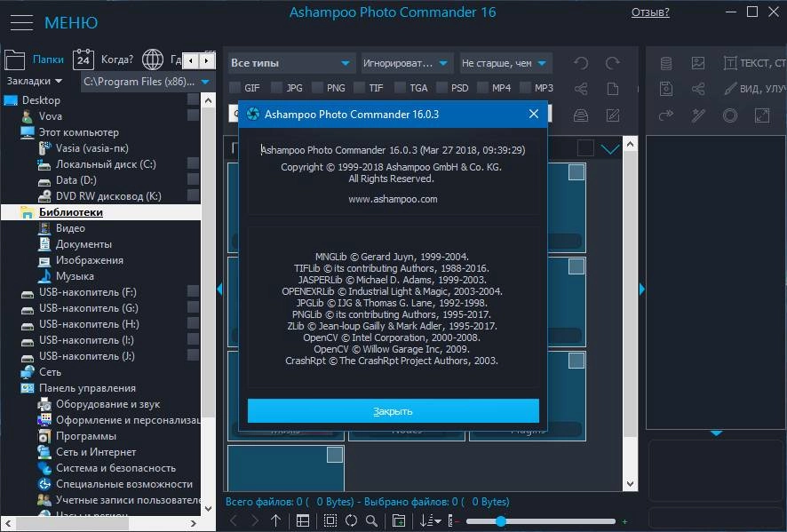Open the Закладки bookmarks dropdown

tap(34, 81)
